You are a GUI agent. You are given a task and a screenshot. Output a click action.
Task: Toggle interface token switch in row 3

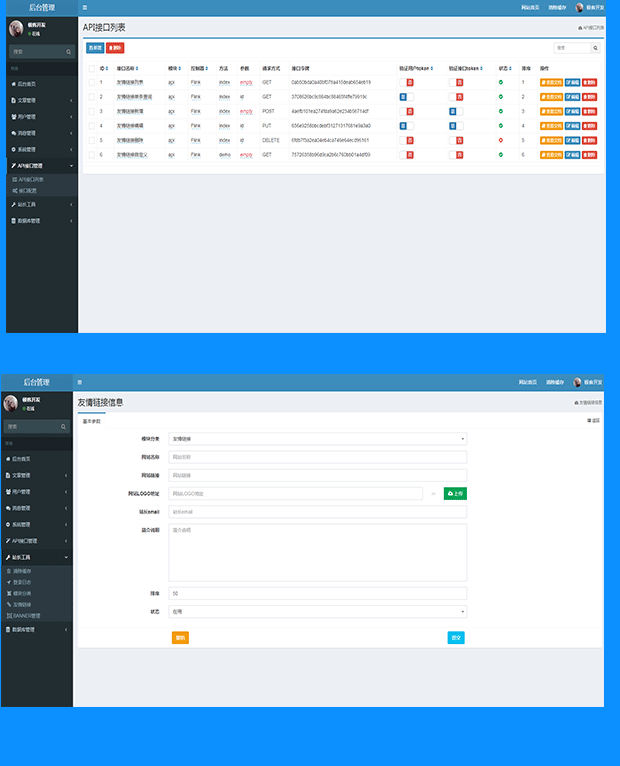456,111
